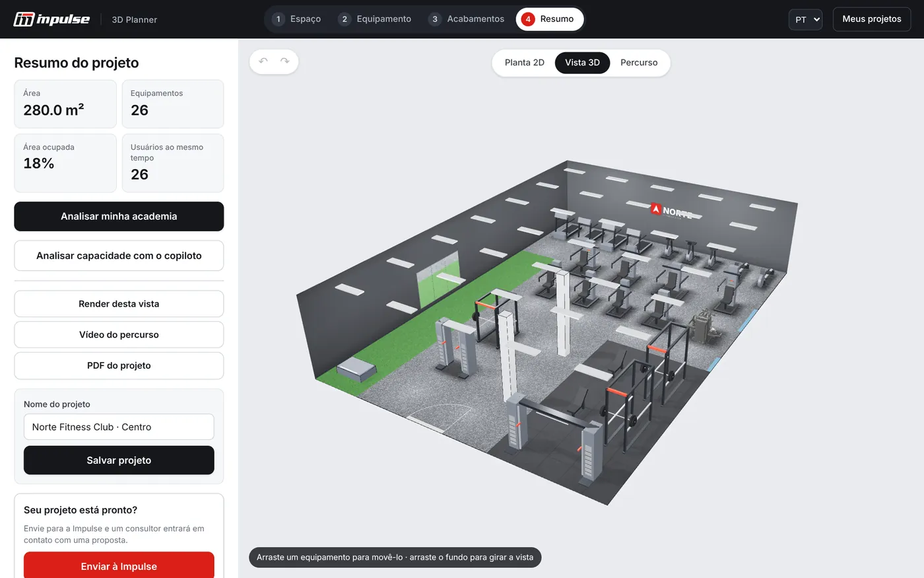This screenshot has width=924, height=578.
Task: Click Analisar capacidade com o copiloto
Action: [119, 256]
